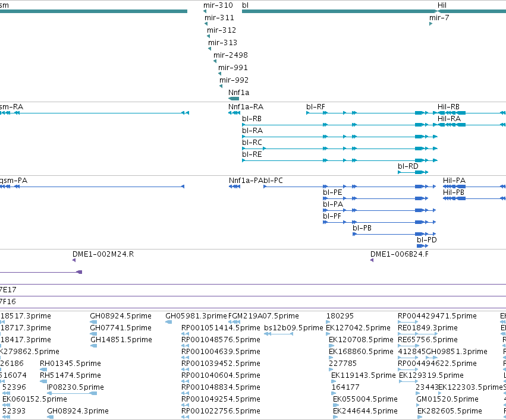This screenshot has width=506, height=420.
Task: Click the RH01345.5prime label
Action: (x=70, y=364)
